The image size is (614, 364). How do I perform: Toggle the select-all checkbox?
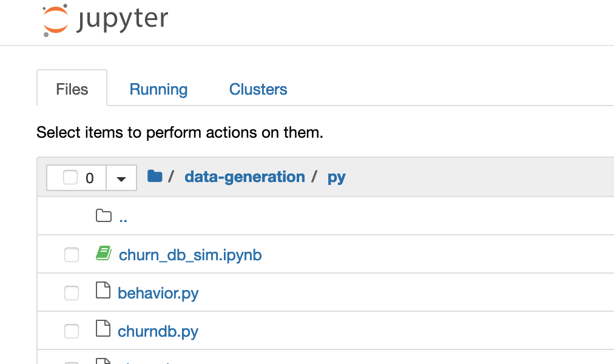tap(70, 177)
